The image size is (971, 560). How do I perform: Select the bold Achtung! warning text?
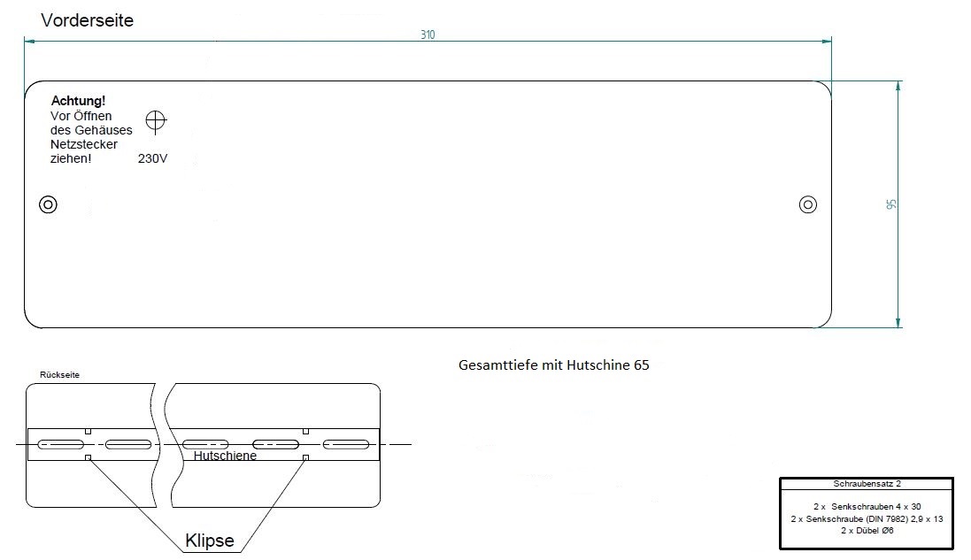[79, 102]
